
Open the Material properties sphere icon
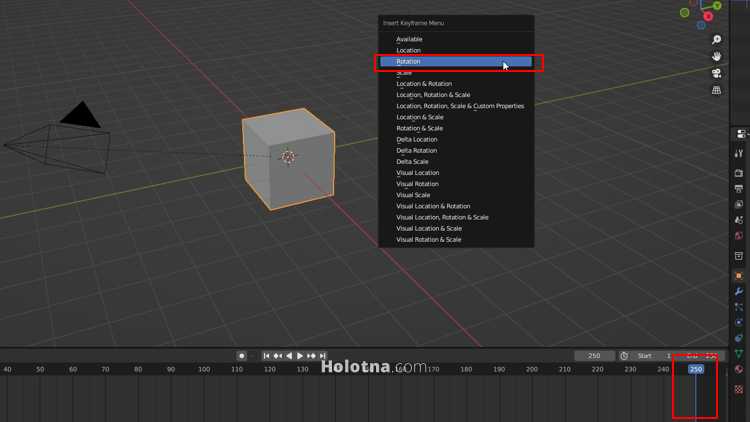(739, 369)
